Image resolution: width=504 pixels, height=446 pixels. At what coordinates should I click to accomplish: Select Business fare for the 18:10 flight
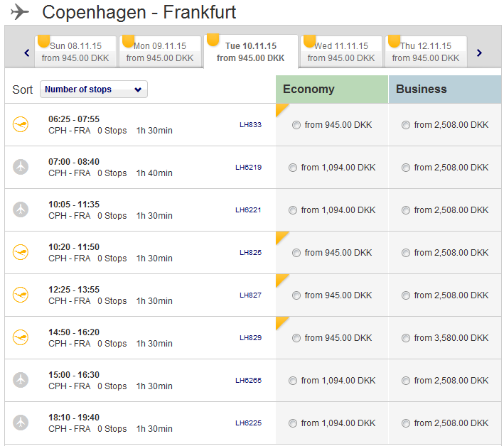(x=406, y=424)
